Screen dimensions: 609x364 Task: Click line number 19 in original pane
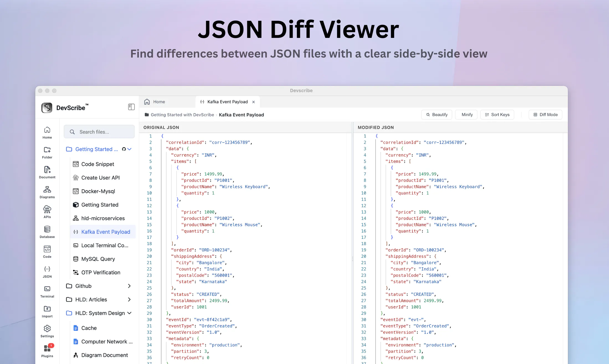149,250
